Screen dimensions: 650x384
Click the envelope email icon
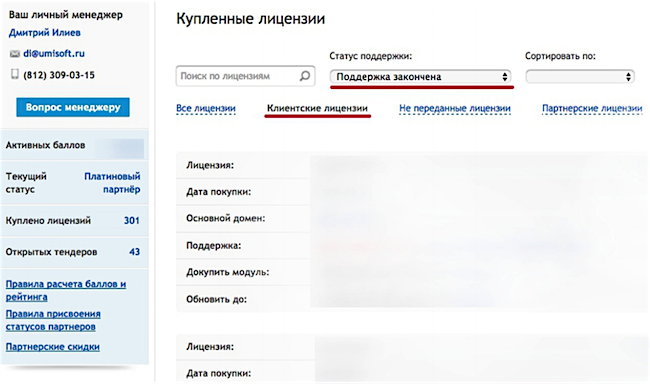15,54
